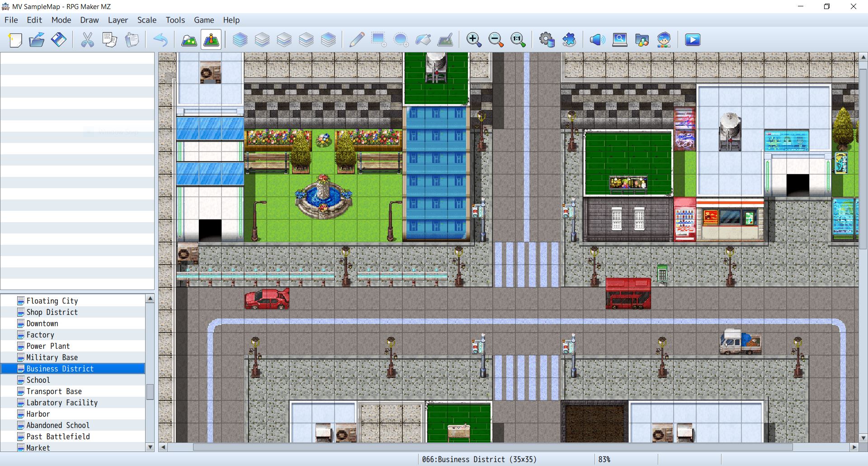Select the Layer 3 icon
868x466 pixels.
[x=306, y=40]
